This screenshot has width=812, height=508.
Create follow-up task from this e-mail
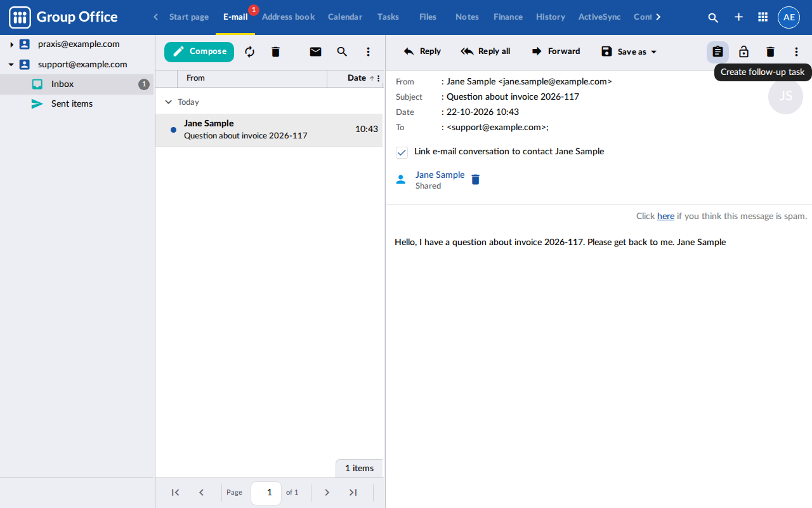717,52
